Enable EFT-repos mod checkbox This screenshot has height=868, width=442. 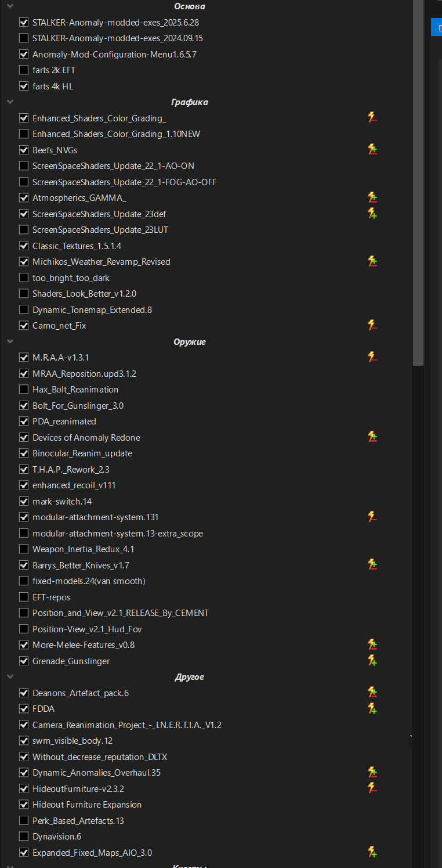[24, 597]
